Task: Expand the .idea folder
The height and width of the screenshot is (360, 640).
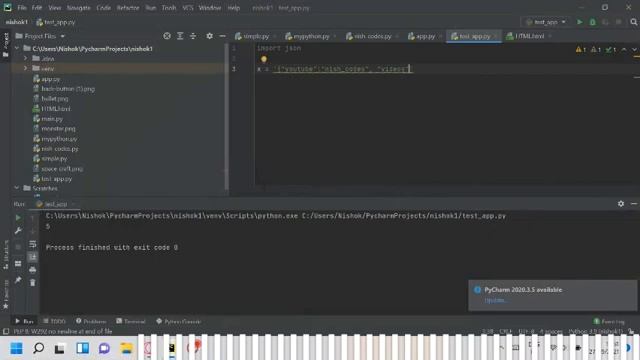Action: point(25,58)
